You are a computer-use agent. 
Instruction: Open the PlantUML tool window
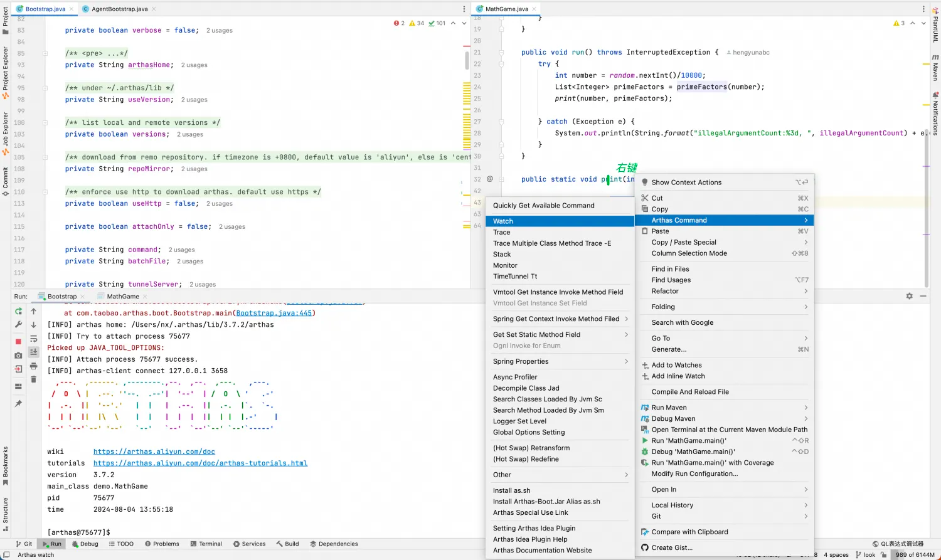tap(935, 25)
